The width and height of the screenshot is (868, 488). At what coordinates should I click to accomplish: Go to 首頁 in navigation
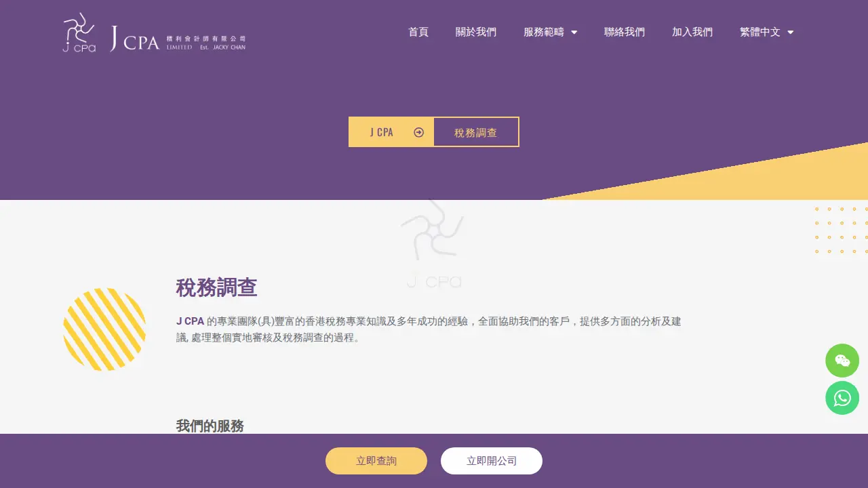[x=418, y=32]
